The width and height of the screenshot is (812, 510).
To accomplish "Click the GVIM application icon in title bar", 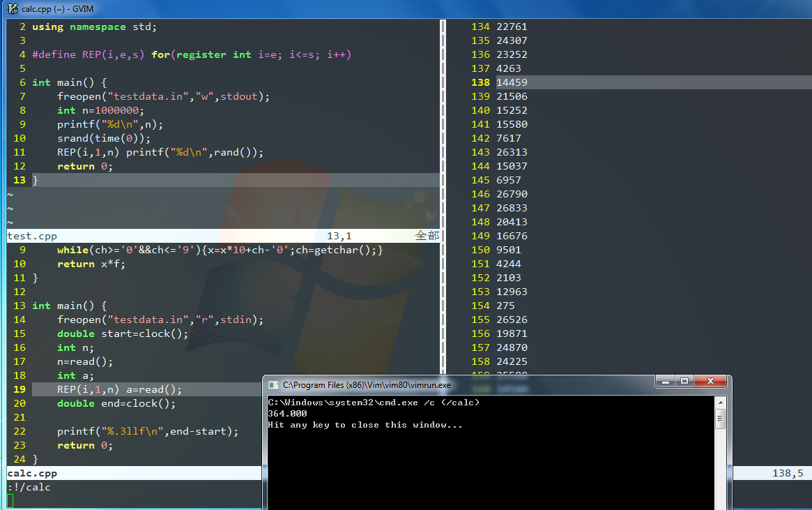I will (13, 8).
